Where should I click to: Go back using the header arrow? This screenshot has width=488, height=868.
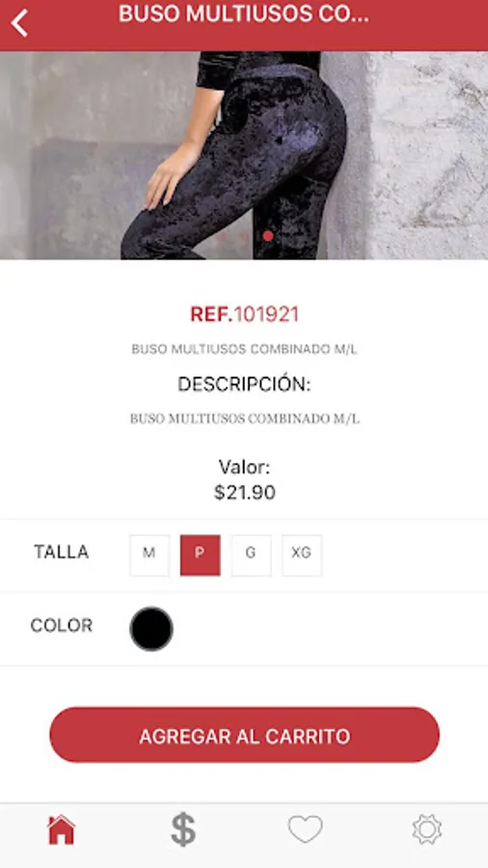19,23
